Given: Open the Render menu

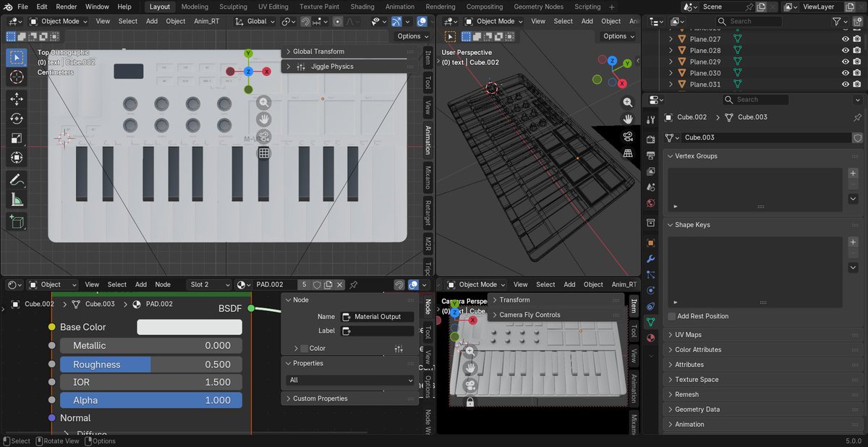Looking at the screenshot, I should (x=66, y=7).
